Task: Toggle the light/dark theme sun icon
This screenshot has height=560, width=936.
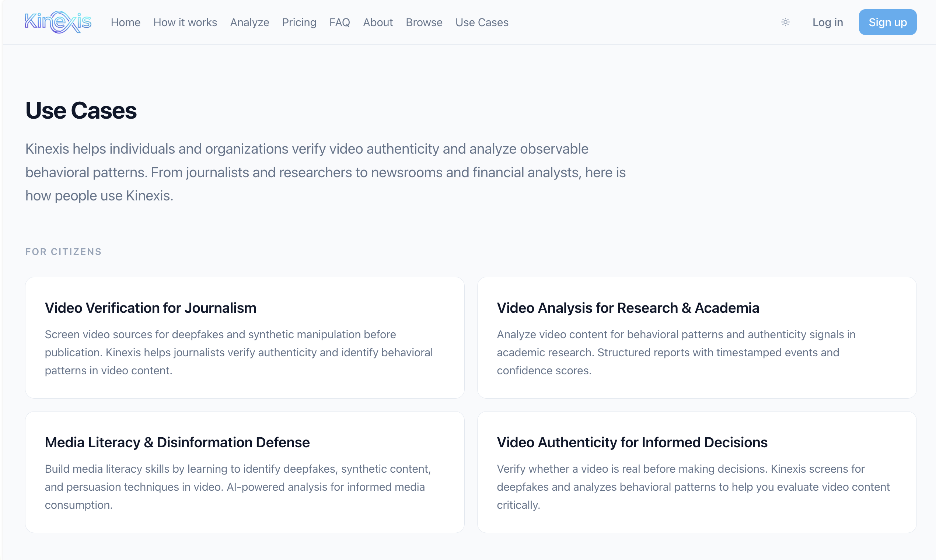Action: (786, 22)
